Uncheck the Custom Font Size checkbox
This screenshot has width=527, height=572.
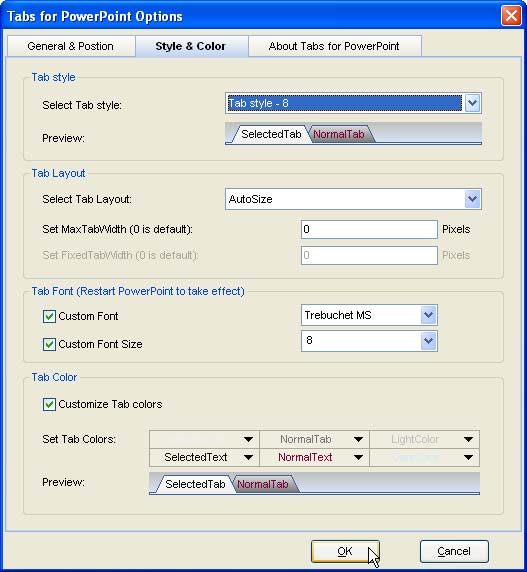[x=49, y=344]
